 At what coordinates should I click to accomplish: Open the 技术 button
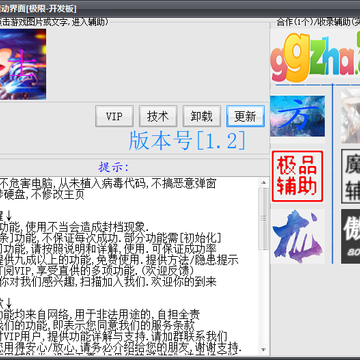(158, 116)
